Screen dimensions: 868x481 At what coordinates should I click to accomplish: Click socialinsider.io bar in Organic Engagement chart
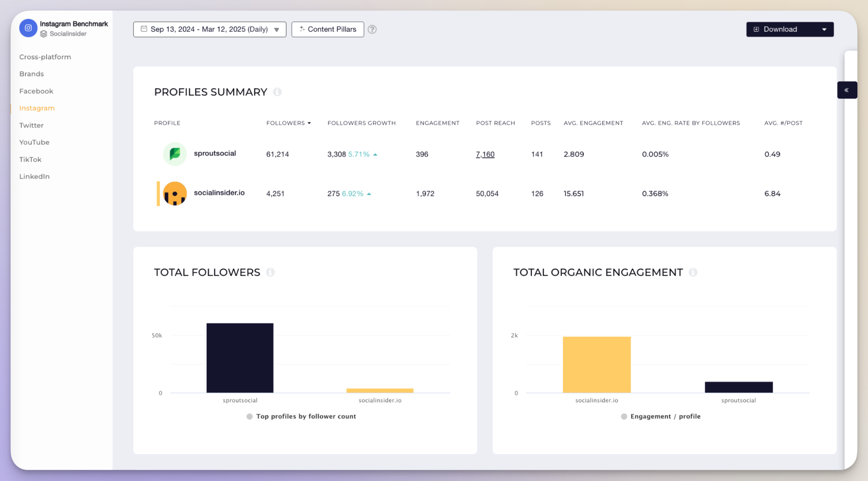[x=596, y=365]
